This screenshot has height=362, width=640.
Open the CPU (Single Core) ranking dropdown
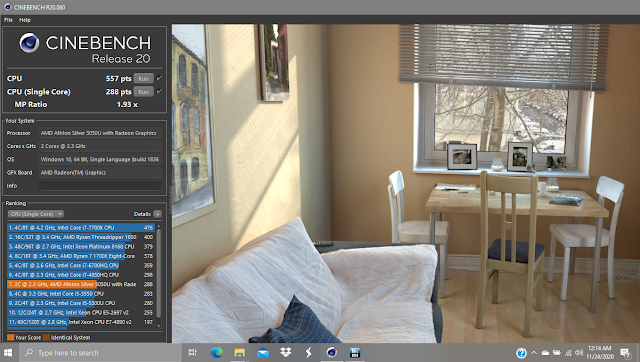pos(36,214)
